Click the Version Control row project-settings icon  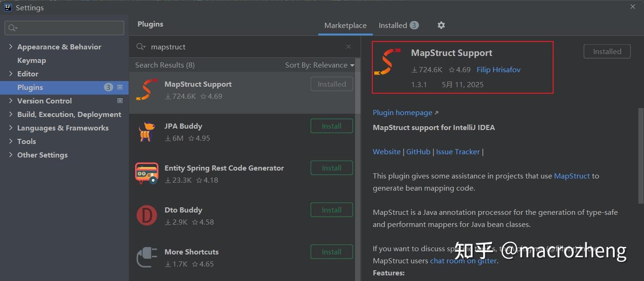click(120, 101)
